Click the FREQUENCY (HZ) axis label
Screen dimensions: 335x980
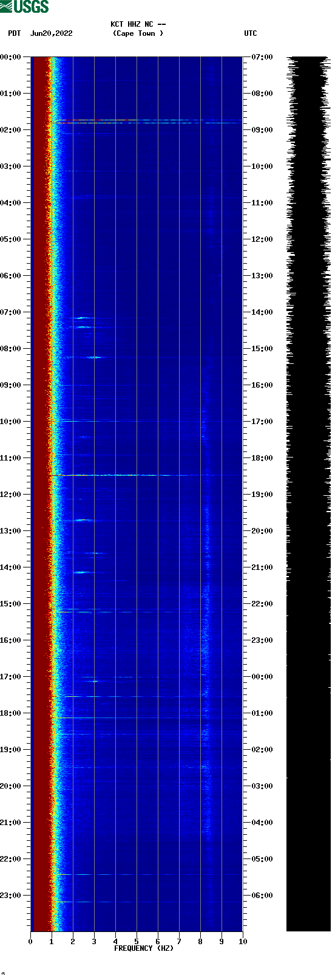click(x=144, y=948)
